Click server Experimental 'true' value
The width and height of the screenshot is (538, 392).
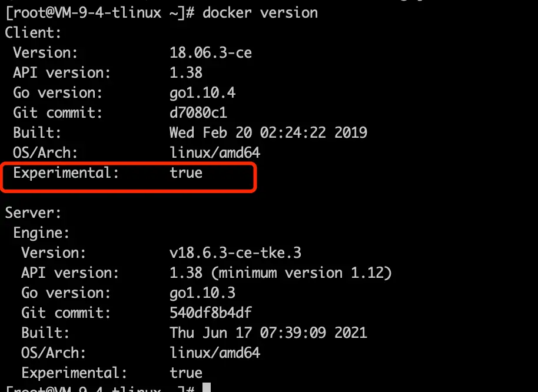coord(185,373)
